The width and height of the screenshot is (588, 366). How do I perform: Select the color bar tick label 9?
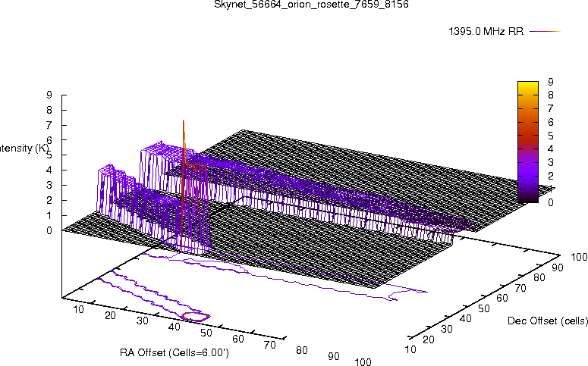[x=551, y=82]
